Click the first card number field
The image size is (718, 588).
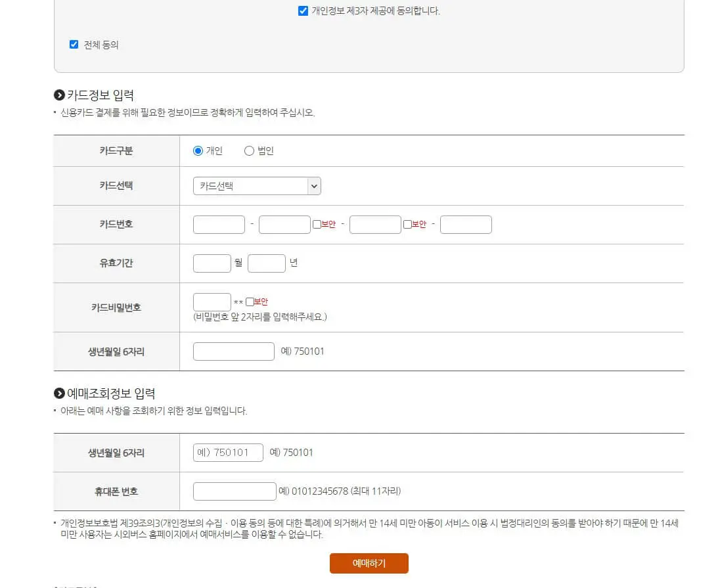click(x=219, y=225)
